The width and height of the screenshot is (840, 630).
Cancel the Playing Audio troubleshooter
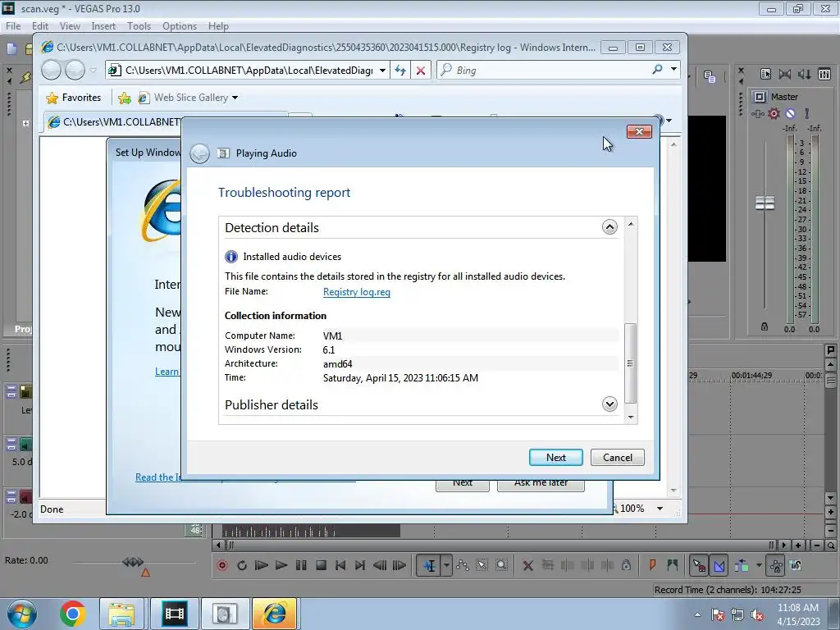pyautogui.click(x=617, y=458)
